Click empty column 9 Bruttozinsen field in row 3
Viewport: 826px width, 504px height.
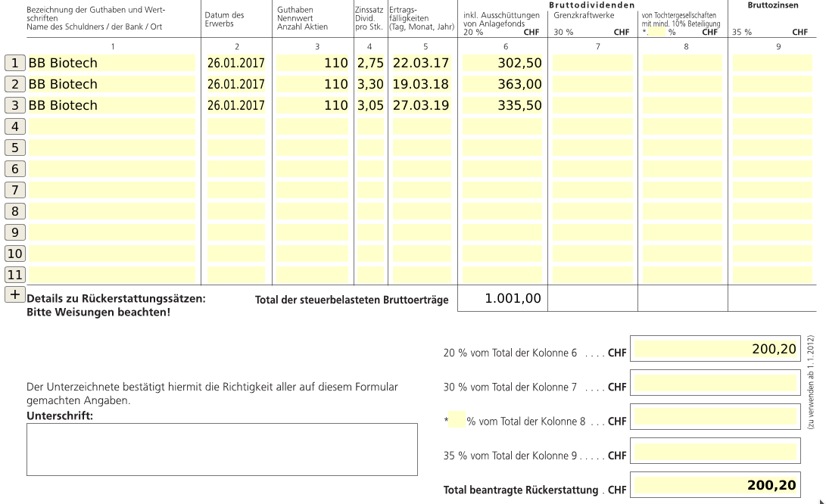(773, 105)
